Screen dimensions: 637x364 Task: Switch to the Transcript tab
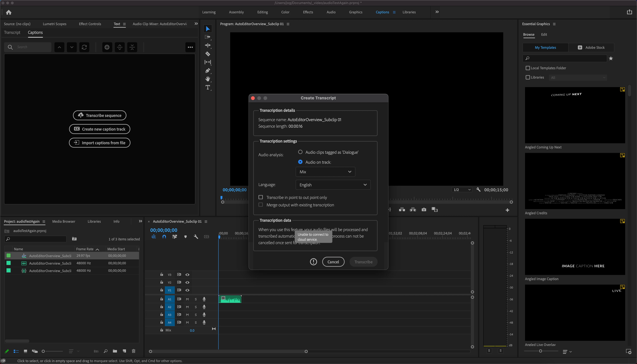tap(12, 32)
